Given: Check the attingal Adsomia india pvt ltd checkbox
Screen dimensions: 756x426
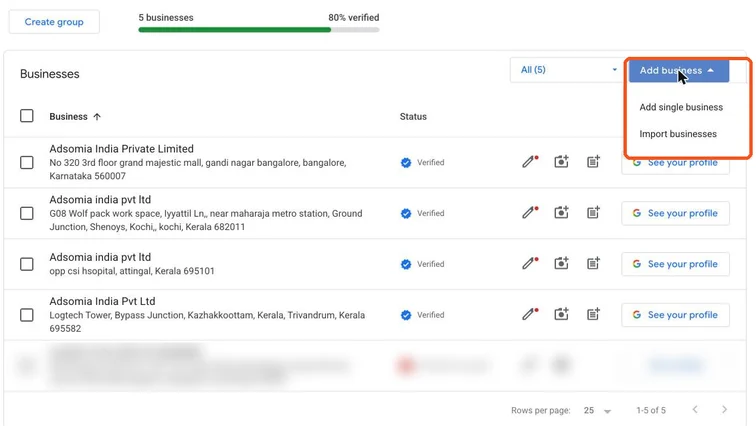Looking at the screenshot, I should point(27,264).
